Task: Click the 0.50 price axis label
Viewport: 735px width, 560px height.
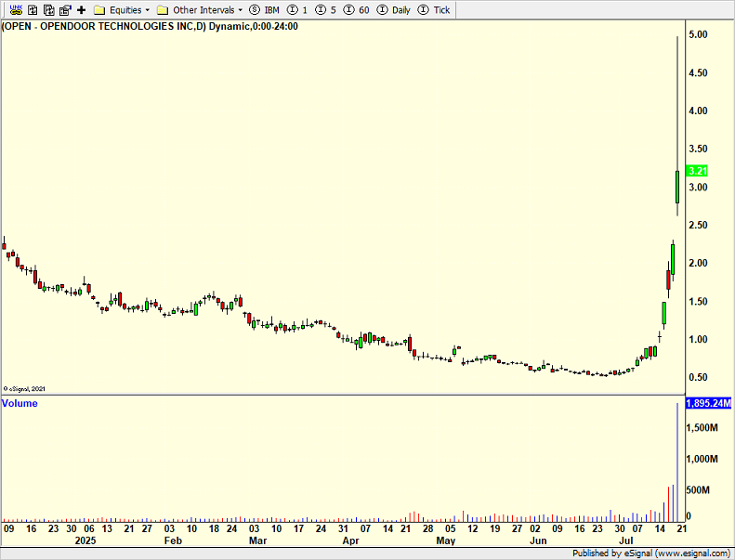Action: click(698, 378)
